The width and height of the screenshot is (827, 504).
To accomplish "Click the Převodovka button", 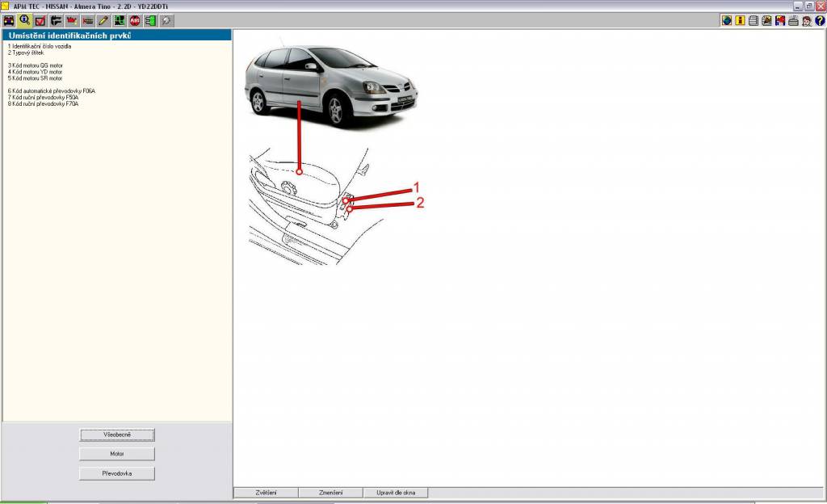I will 117,473.
